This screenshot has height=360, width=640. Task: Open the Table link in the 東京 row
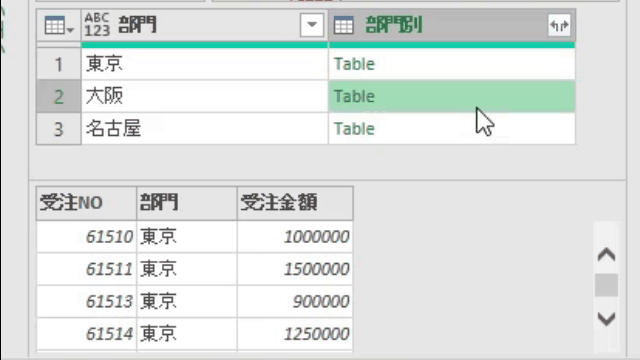click(354, 64)
